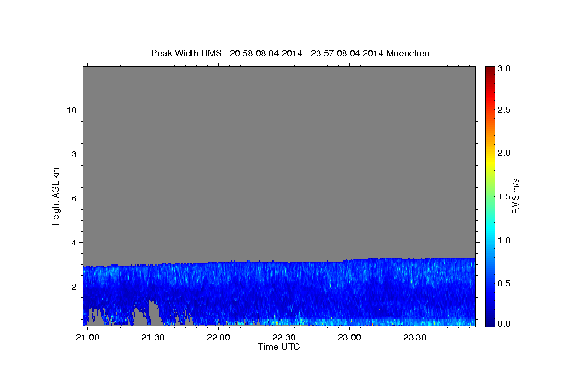Click the 22:00 time tick label
Image resolution: width=588 pixels, height=392 pixels.
[x=218, y=337]
